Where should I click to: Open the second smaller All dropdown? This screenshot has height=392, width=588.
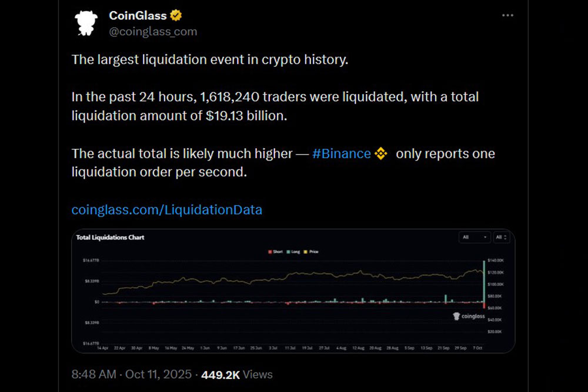[x=501, y=237]
